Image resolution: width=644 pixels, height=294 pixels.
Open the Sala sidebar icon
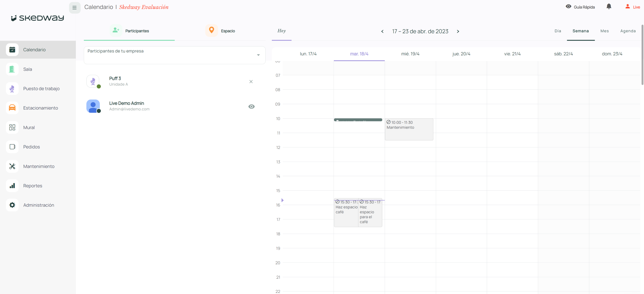[x=12, y=69]
